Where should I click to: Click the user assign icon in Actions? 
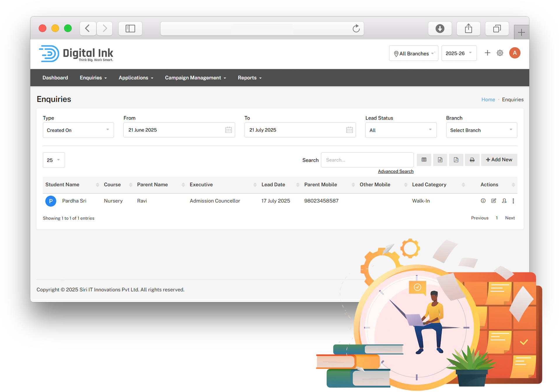pyautogui.click(x=504, y=201)
